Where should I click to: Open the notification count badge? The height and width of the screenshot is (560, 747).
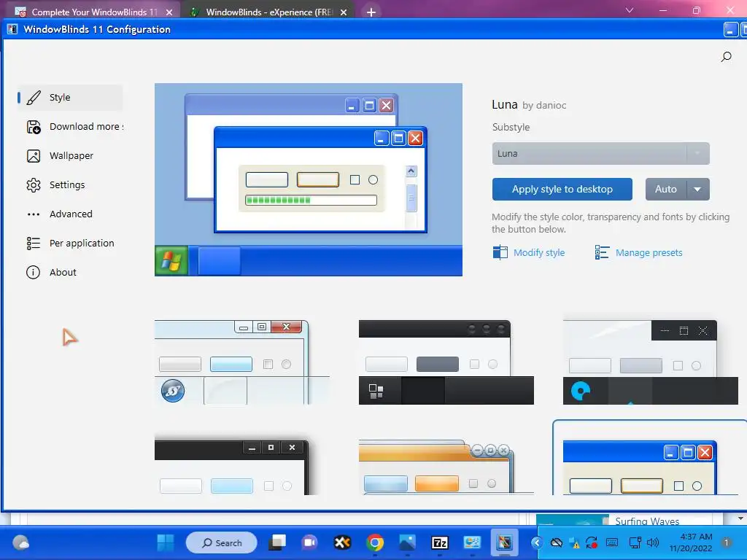pos(727,542)
